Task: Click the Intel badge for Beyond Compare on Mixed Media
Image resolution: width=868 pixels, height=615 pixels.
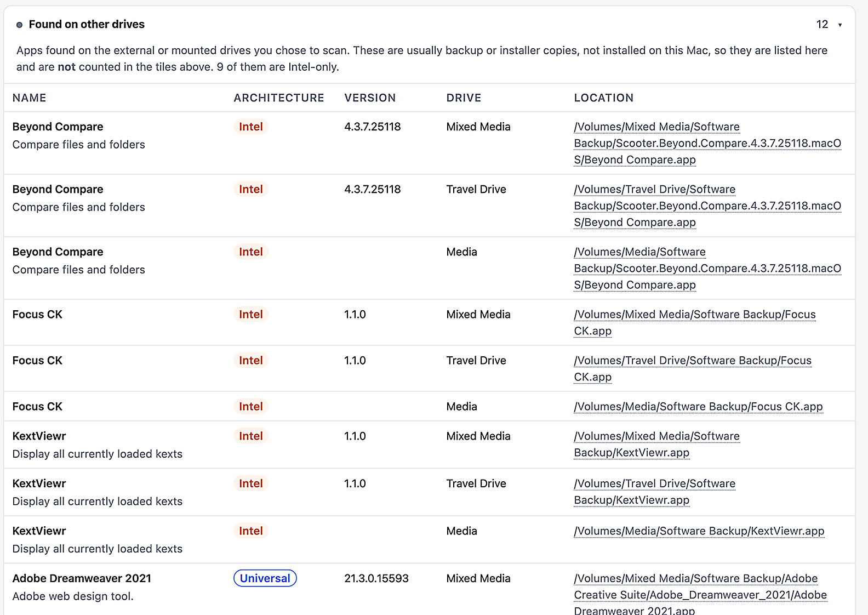Action: click(x=251, y=127)
